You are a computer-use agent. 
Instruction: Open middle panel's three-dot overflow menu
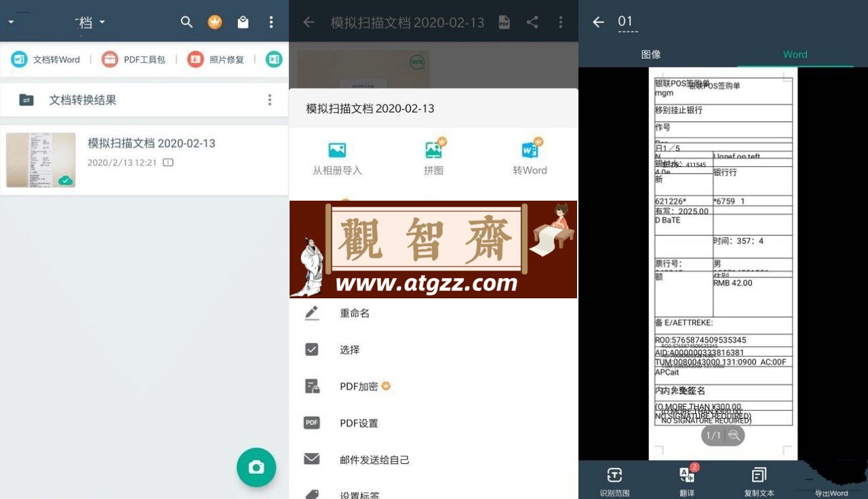coord(561,22)
